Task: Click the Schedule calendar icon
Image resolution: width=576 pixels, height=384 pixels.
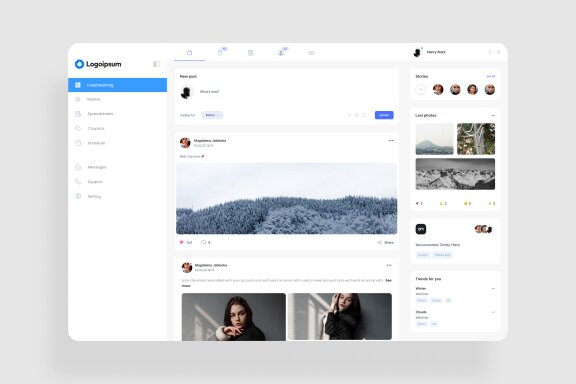Action: point(78,143)
